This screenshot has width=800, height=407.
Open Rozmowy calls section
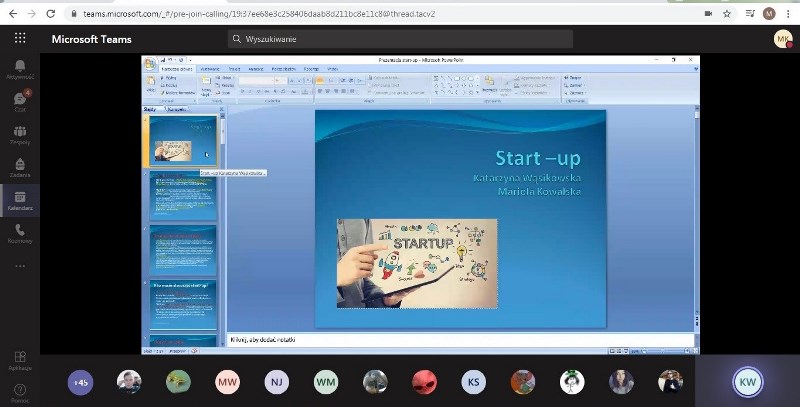click(20, 233)
